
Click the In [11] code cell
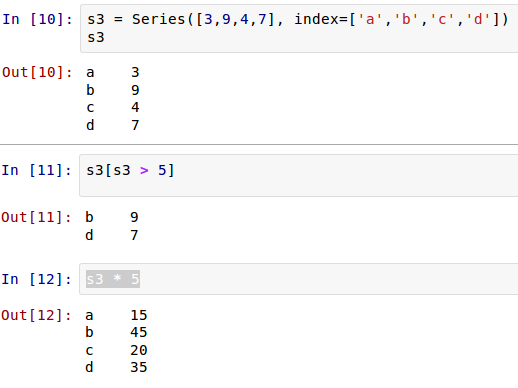(x=299, y=176)
